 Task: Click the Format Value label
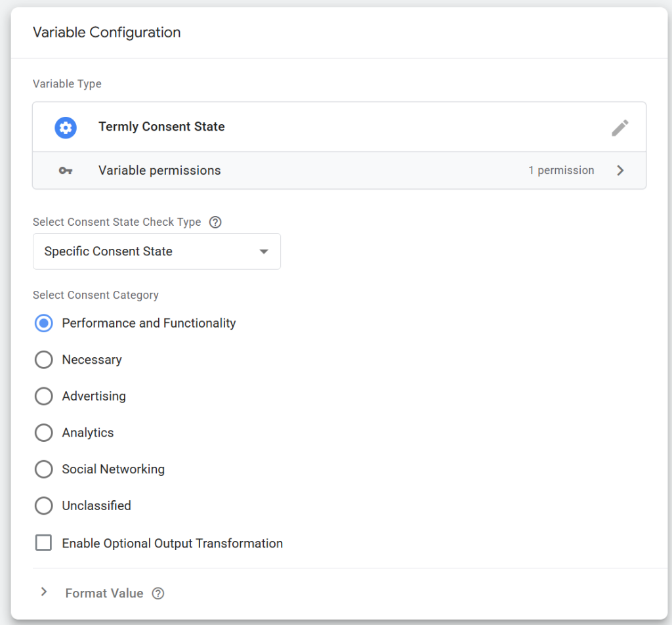(104, 593)
